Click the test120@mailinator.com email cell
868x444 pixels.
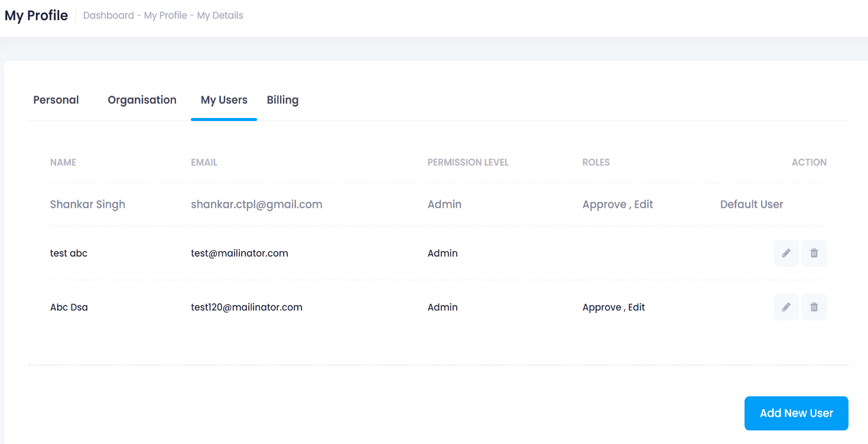246,307
